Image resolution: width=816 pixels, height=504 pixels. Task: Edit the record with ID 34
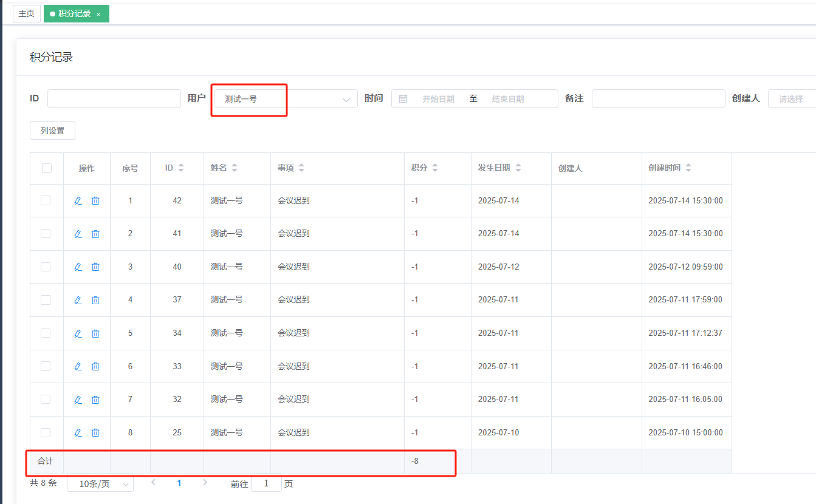[x=78, y=333]
